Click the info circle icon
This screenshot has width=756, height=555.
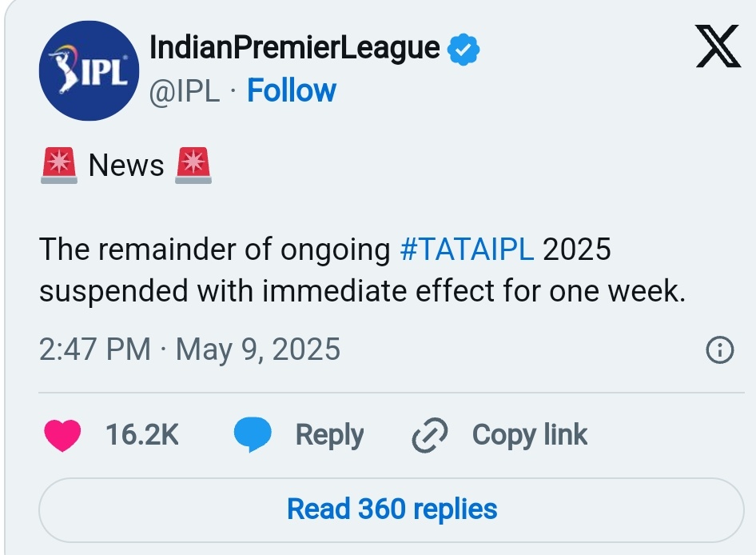(720, 349)
